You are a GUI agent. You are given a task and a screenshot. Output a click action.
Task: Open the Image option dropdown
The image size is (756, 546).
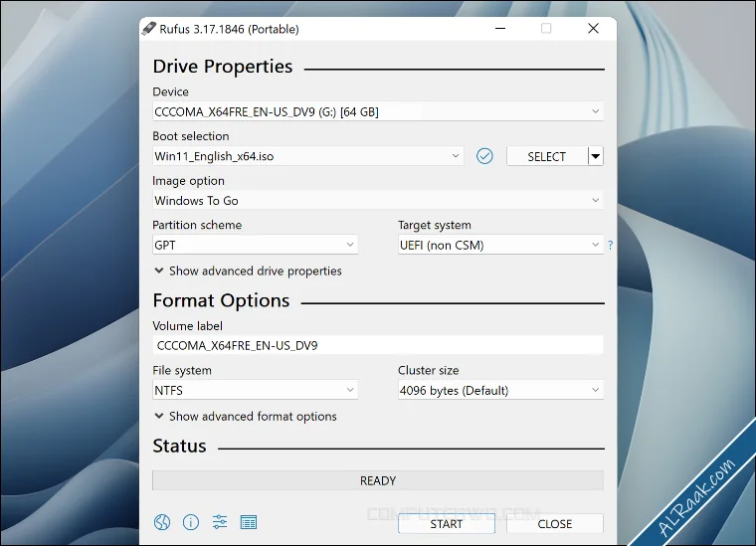click(x=378, y=201)
